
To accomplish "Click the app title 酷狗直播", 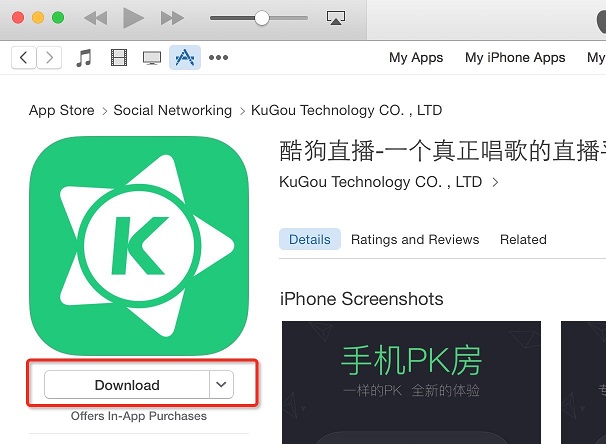I will click(442, 151).
